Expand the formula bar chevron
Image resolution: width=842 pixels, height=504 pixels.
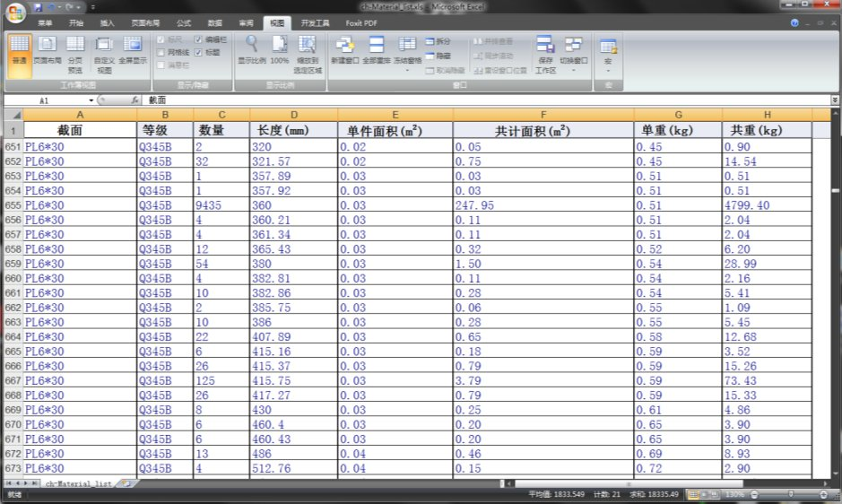(x=835, y=100)
